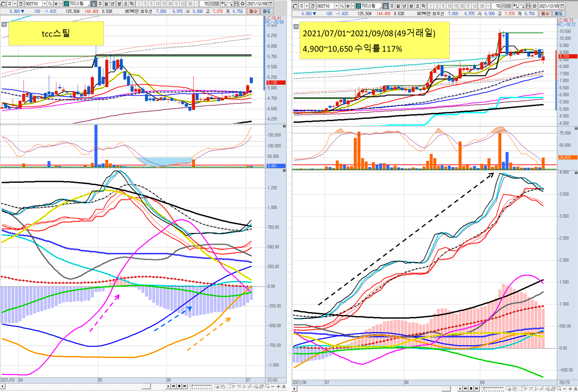Open the settings gear in left chart toolbar
Viewport: 578px width, 392px height.
tap(242, 4)
